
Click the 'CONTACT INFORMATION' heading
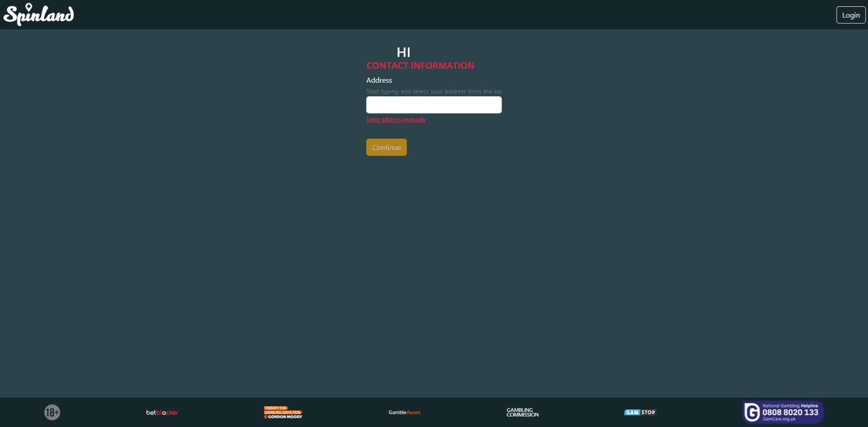pyautogui.click(x=420, y=66)
